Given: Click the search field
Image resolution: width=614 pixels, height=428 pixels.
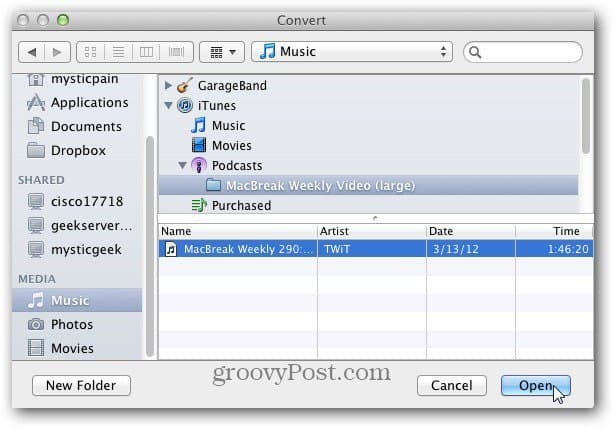Looking at the screenshot, I should coord(523,52).
